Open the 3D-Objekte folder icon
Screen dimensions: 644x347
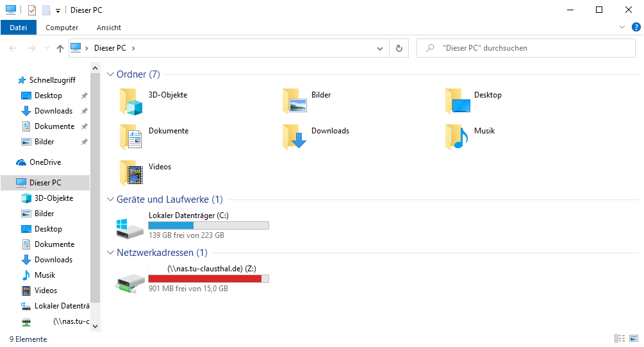coord(131,101)
